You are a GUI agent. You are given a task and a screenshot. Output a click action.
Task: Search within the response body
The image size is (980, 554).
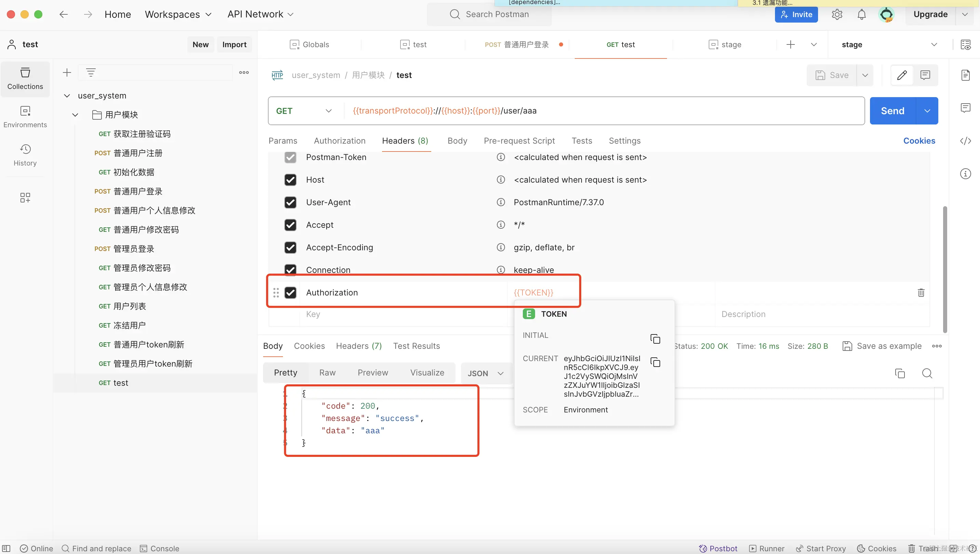[x=927, y=373]
